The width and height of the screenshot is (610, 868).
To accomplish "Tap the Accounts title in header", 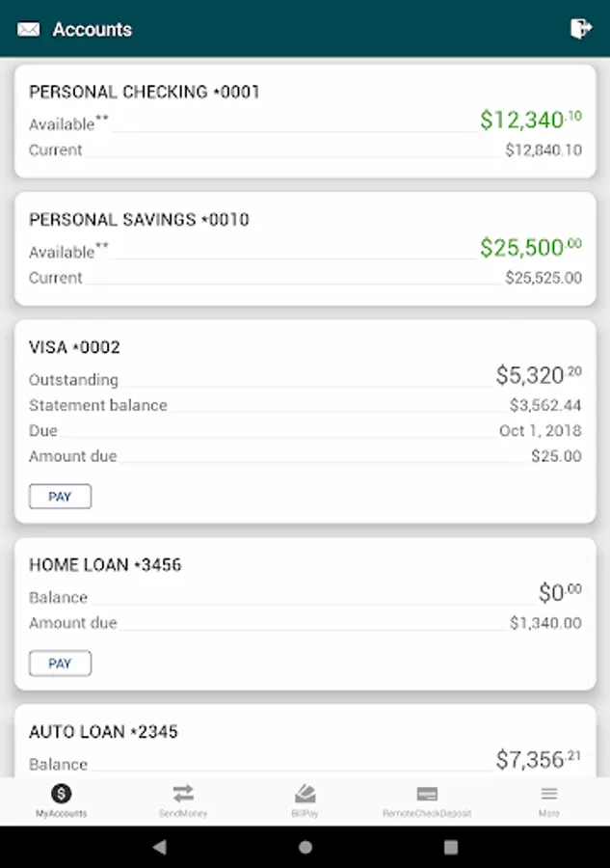I will pyautogui.click(x=93, y=29).
